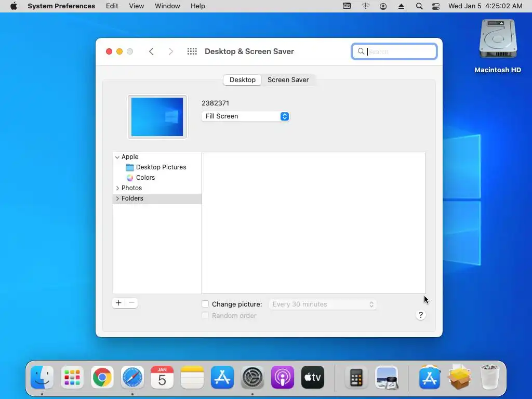Enable the Change picture checkbox
The height and width of the screenshot is (399, 532).
205,304
